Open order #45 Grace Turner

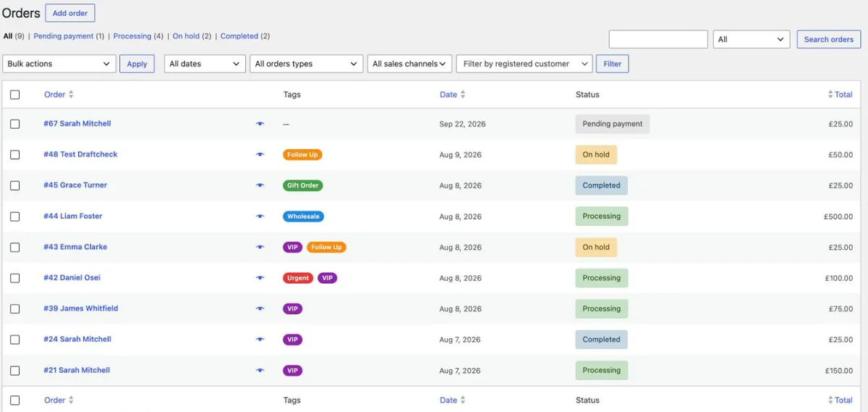click(x=75, y=185)
